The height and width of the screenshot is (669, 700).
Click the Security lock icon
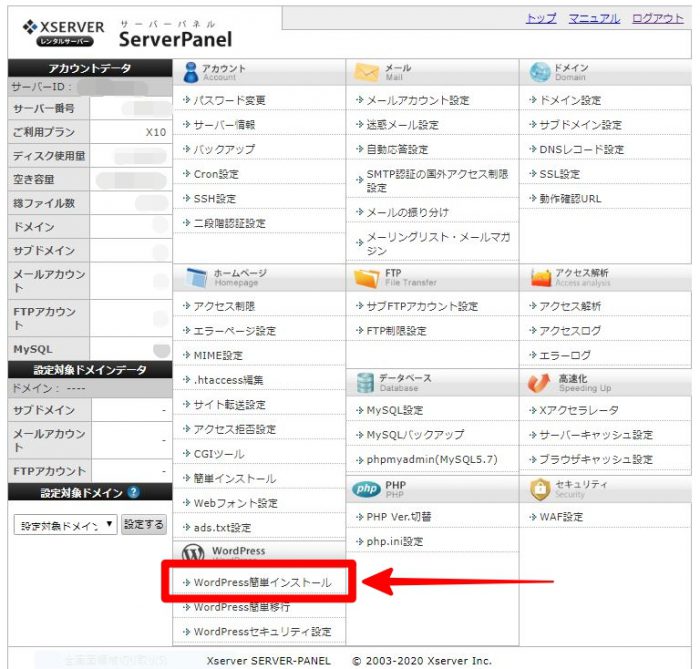[x=540, y=489]
